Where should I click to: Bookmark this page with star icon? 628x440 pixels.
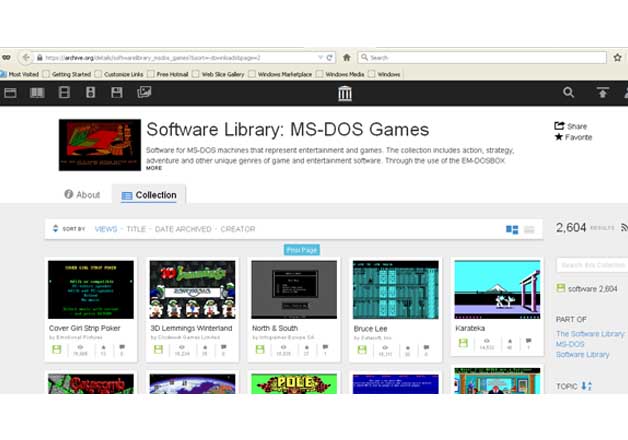point(617,58)
